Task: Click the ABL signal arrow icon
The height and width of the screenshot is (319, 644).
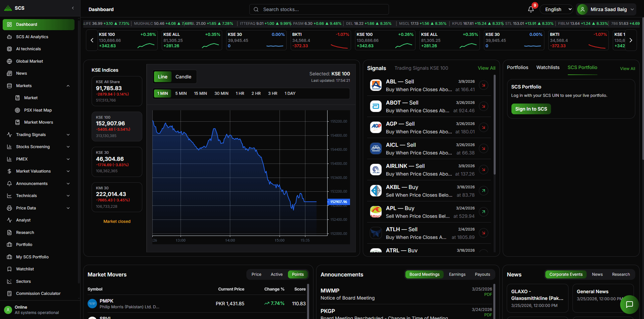Action: click(483, 85)
